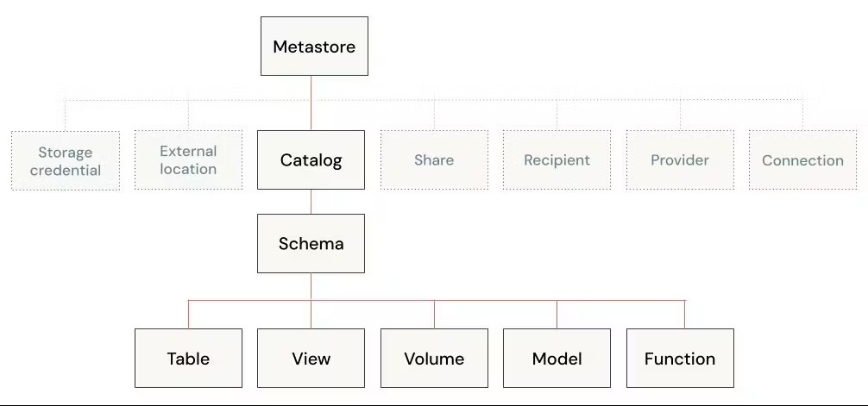Viewport: 868px width, 406px height.
Task: Select the Table box
Action: point(188,358)
